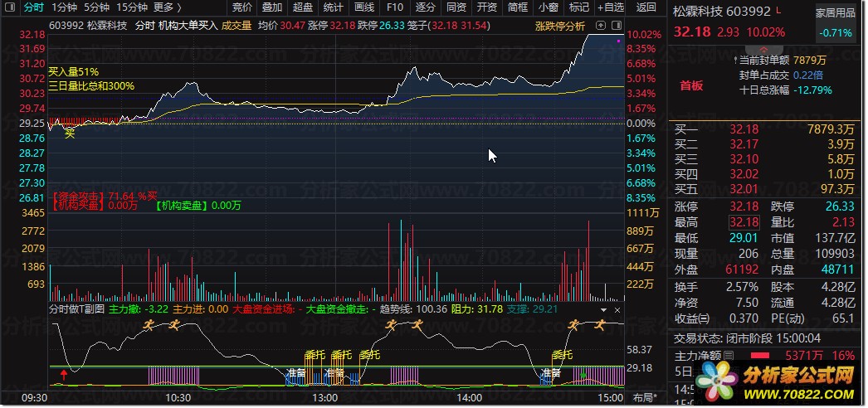Viewport: 868px width, 408px height.
Task: Click the 叠加 overlay toolbar button
Action: click(x=272, y=7)
